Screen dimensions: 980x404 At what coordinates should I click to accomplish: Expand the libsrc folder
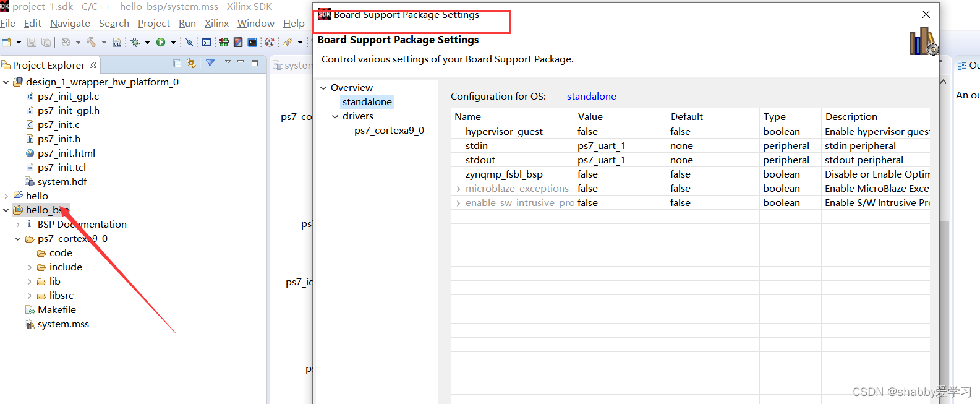[x=30, y=295]
